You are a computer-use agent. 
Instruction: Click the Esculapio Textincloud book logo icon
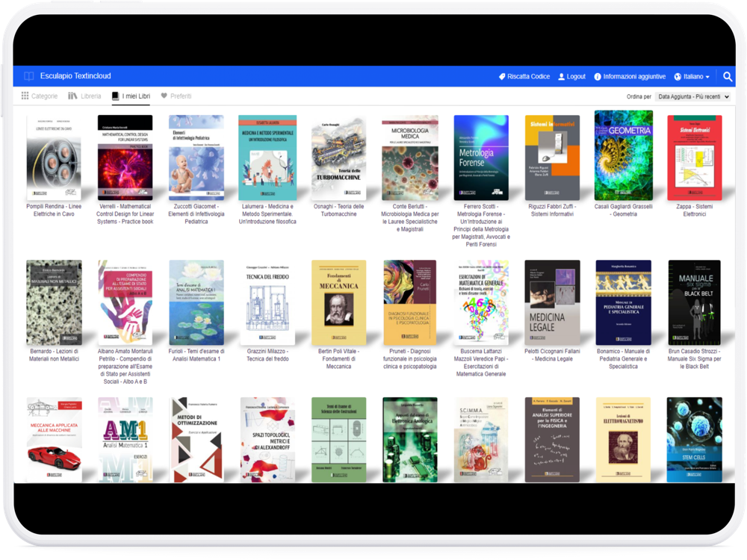[x=29, y=76]
